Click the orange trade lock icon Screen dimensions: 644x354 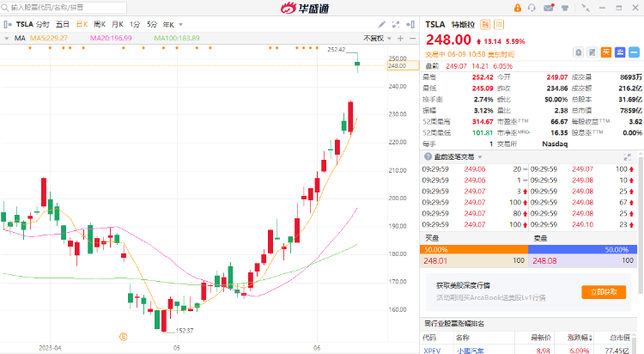pyautogui.click(x=518, y=8)
